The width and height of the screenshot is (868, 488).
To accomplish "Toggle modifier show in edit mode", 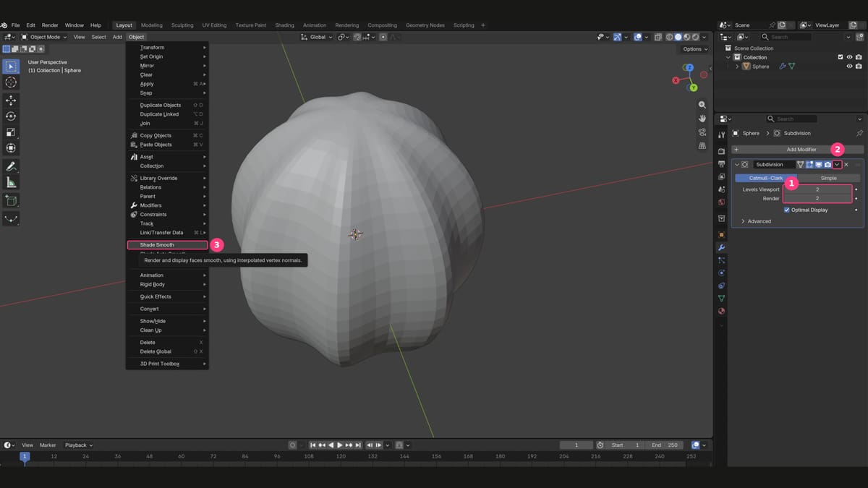I will click(x=810, y=164).
